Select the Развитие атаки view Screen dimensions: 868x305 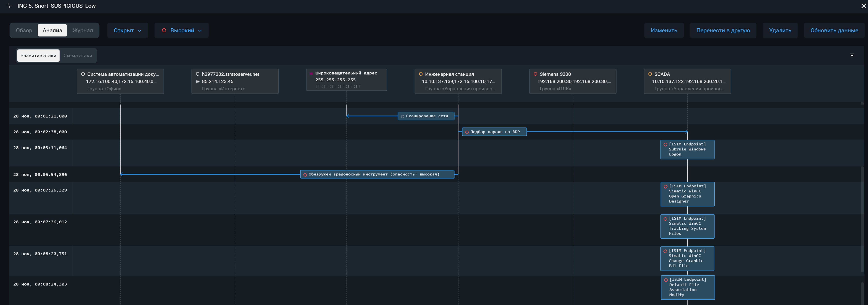click(38, 56)
